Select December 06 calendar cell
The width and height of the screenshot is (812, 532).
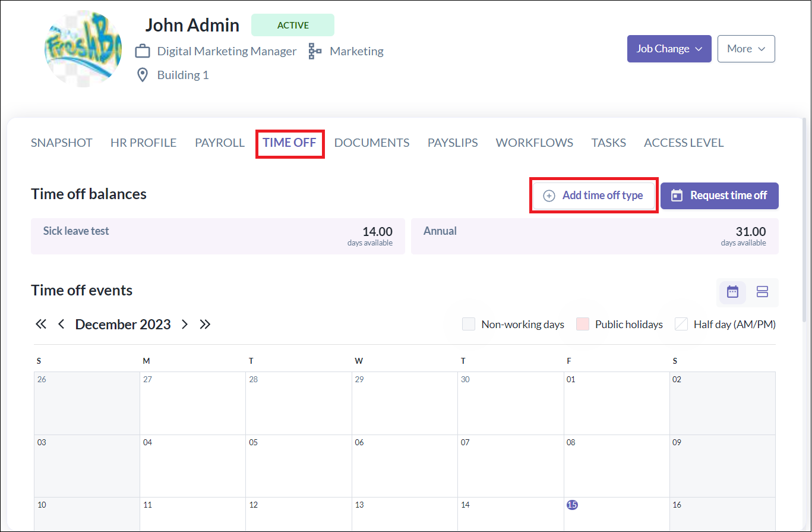(x=405, y=466)
